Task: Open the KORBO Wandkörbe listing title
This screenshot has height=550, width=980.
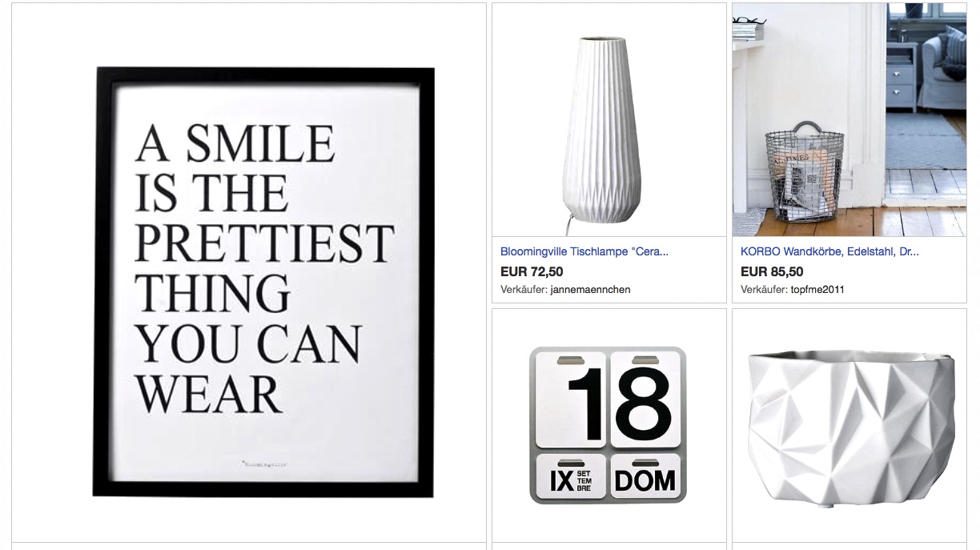Action: (829, 251)
